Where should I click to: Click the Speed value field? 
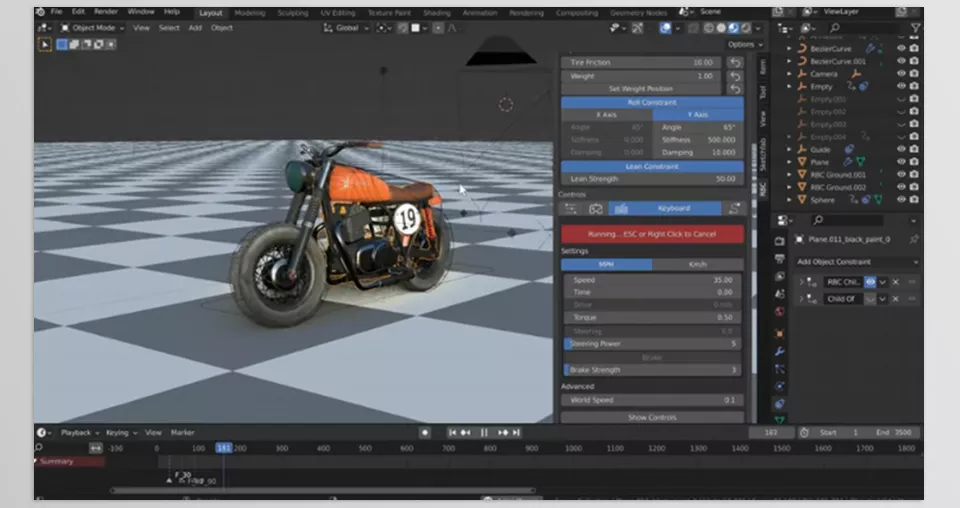(x=652, y=280)
